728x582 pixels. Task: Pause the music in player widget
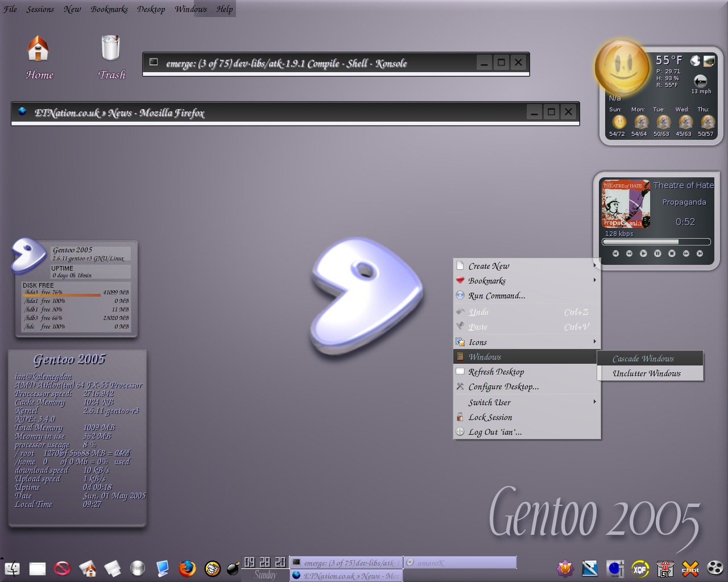point(657,253)
